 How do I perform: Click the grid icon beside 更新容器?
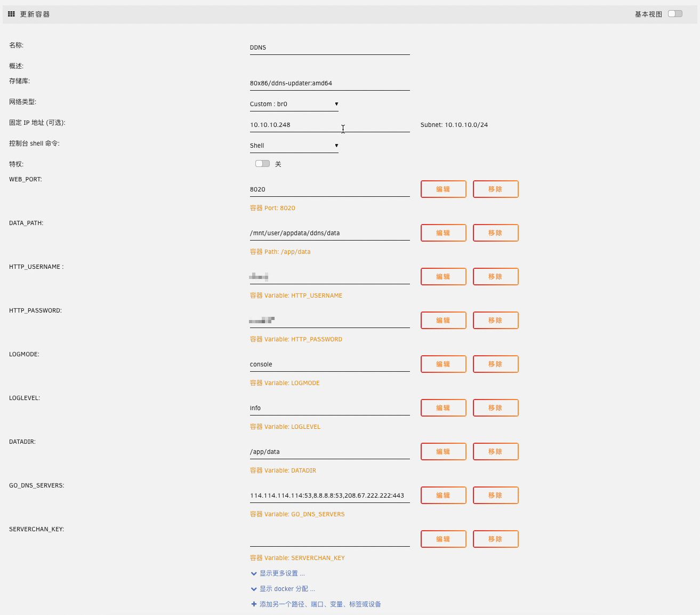tap(11, 14)
